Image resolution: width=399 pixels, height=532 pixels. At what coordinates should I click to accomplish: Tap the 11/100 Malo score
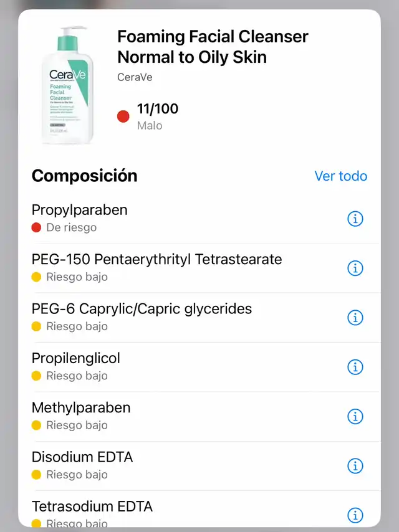click(158, 116)
